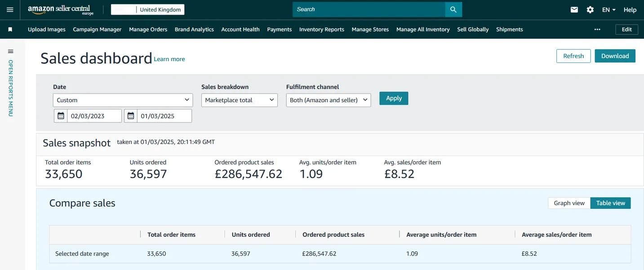Open settings gear icon
Screen dimensions: 644x270
point(590,9)
